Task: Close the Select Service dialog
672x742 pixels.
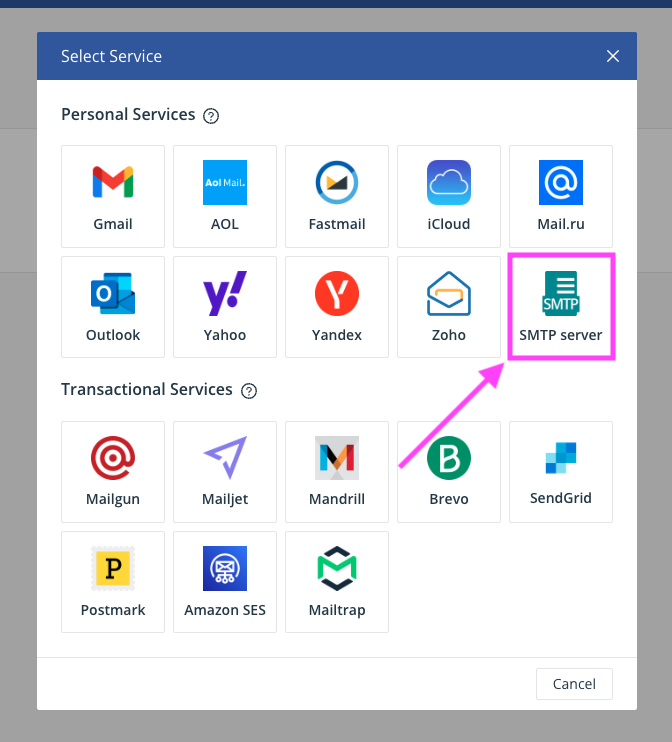Action: coord(613,56)
